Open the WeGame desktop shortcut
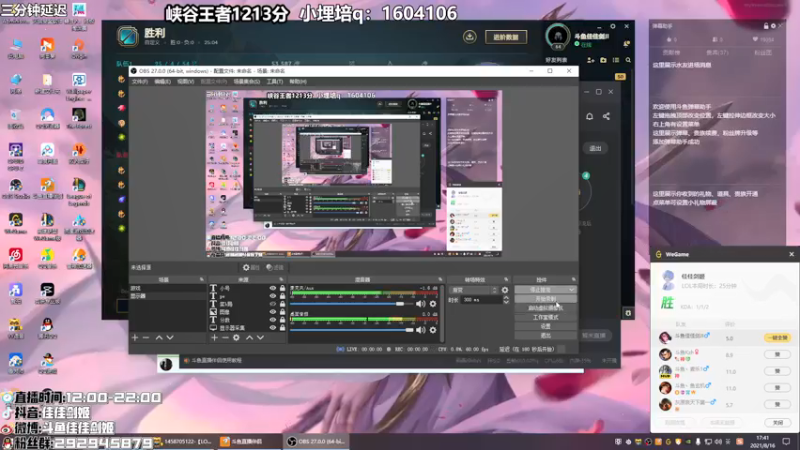This screenshot has height=450, width=800. point(16,224)
